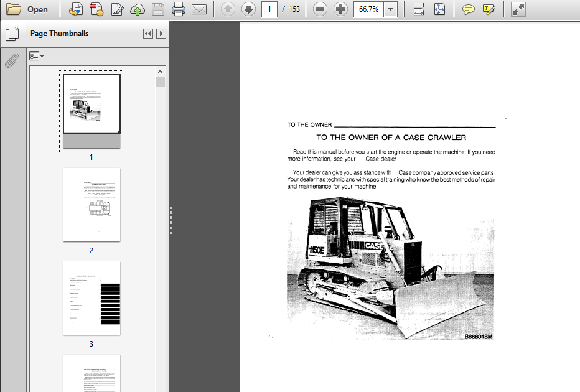580x392 pixels.
Task: Click the page number field
Action: tap(269, 9)
